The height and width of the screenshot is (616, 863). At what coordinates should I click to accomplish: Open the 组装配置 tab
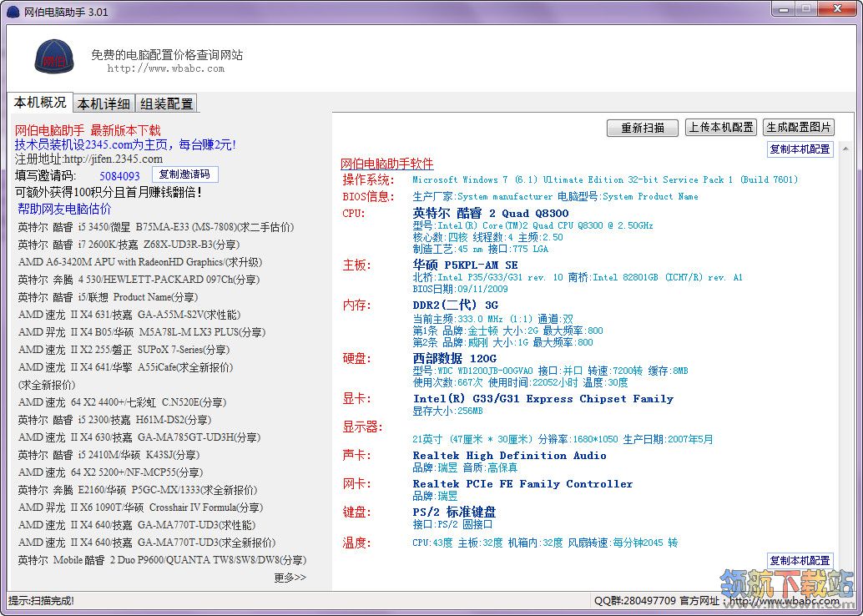[165, 104]
